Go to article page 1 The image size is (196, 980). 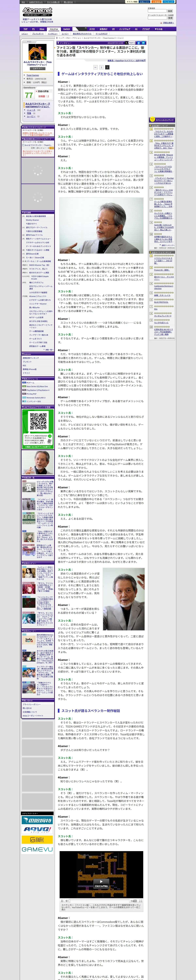point(101,67)
